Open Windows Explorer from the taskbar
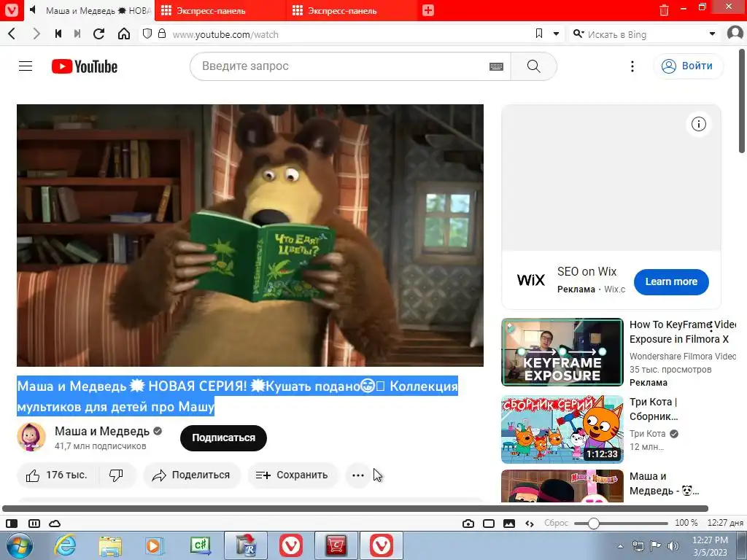 tap(110, 545)
